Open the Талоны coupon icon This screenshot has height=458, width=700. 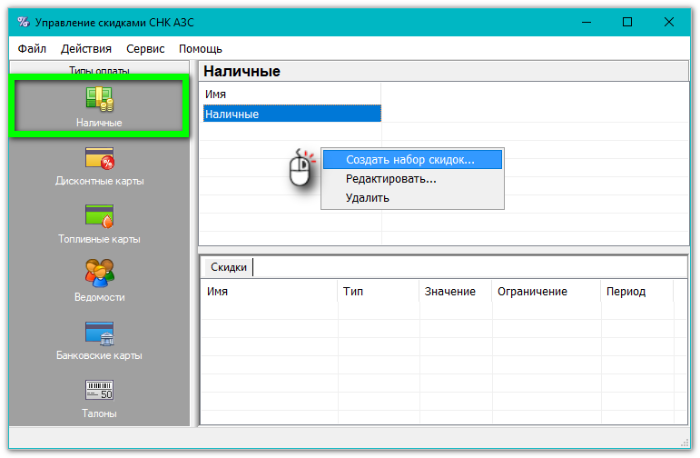tap(99, 391)
